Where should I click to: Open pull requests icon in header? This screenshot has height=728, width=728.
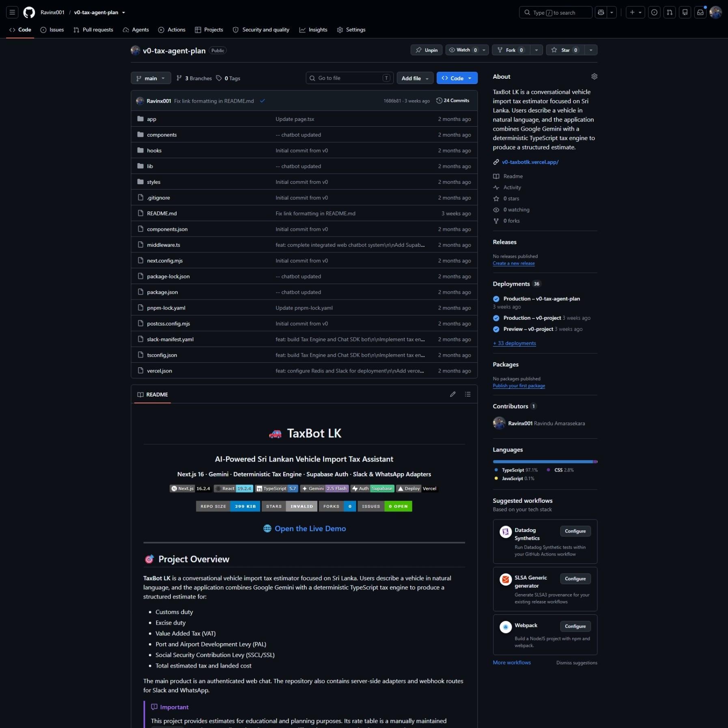[670, 12]
